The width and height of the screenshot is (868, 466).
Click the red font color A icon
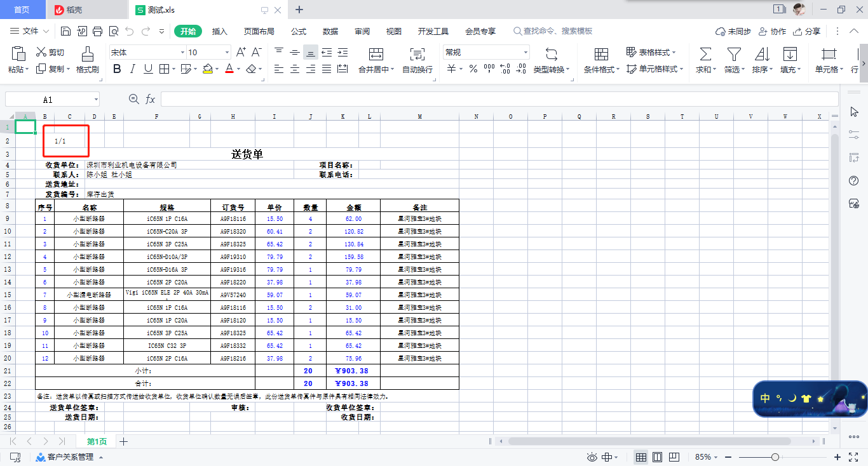229,69
